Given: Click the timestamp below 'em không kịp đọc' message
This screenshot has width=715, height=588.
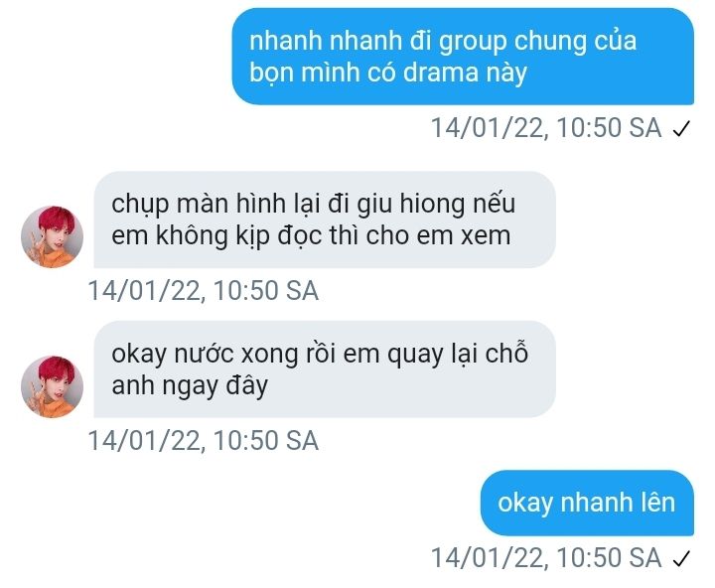Looking at the screenshot, I should (x=203, y=291).
